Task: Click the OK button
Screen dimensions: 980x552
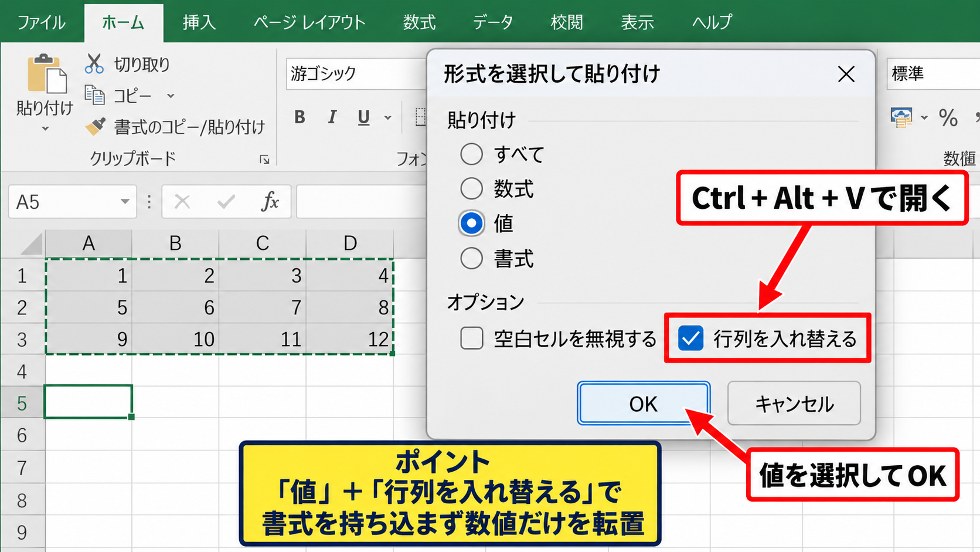Action: pos(644,403)
